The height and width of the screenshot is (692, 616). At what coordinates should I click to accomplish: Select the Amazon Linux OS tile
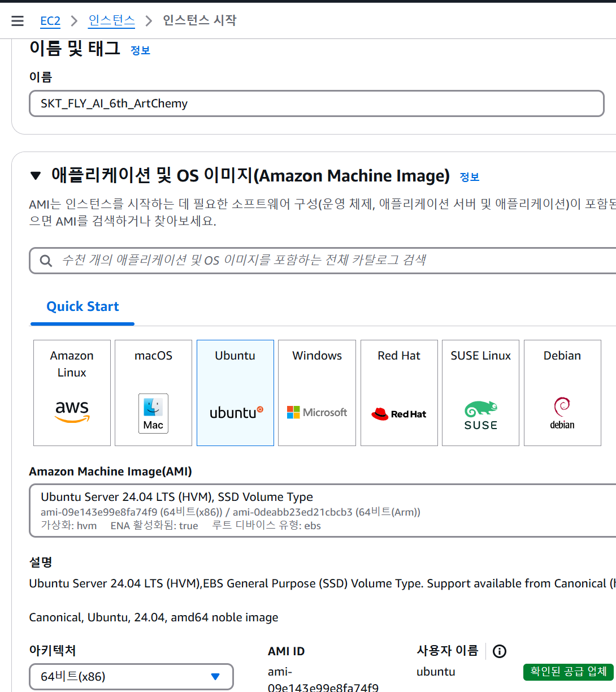[72, 393]
